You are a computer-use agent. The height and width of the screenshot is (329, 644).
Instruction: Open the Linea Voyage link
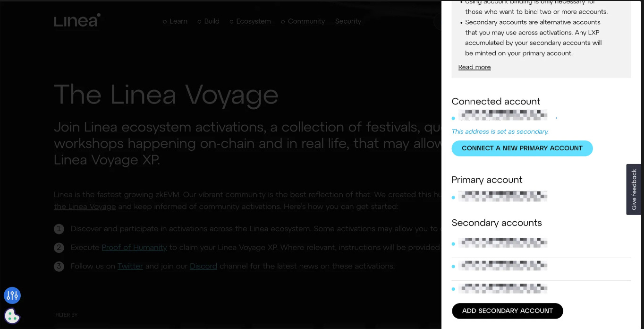click(x=85, y=207)
